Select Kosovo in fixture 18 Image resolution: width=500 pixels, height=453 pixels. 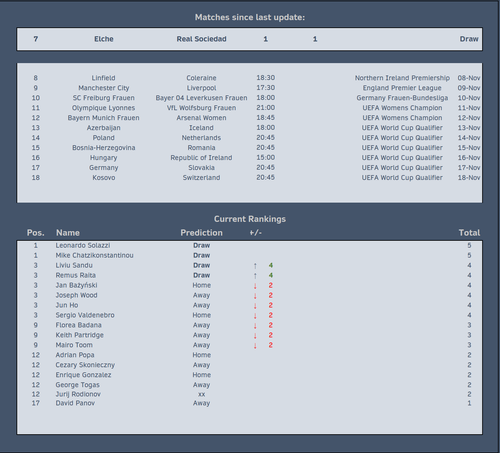104,178
